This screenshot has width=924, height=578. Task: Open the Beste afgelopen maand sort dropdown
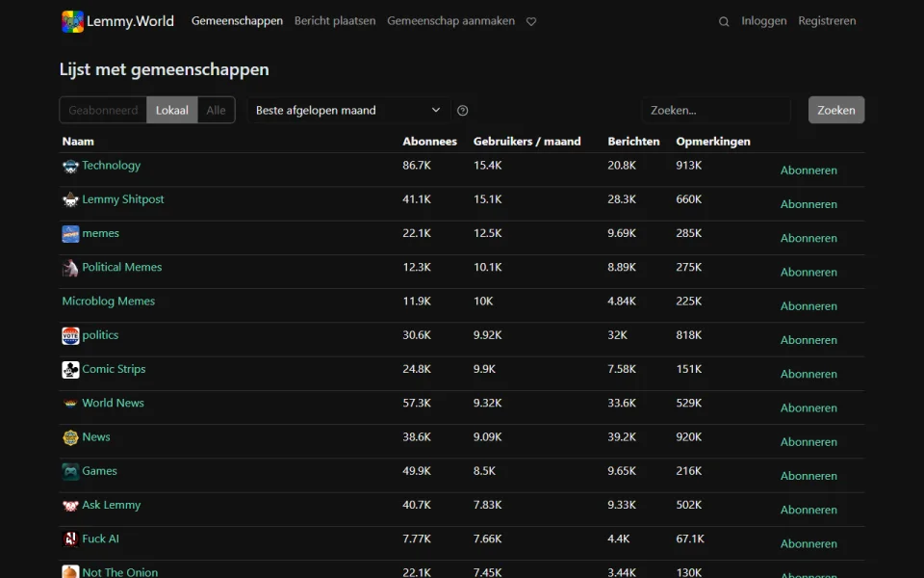point(348,110)
